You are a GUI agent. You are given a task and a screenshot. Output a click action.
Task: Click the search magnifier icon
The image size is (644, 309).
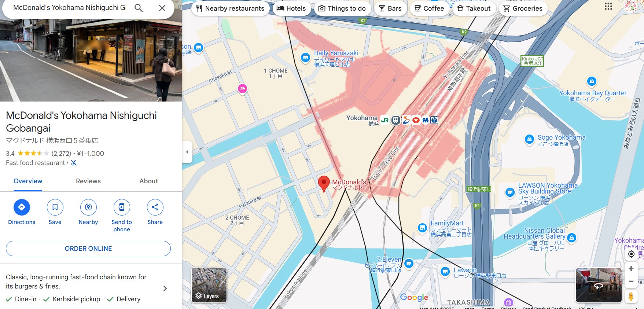(139, 8)
